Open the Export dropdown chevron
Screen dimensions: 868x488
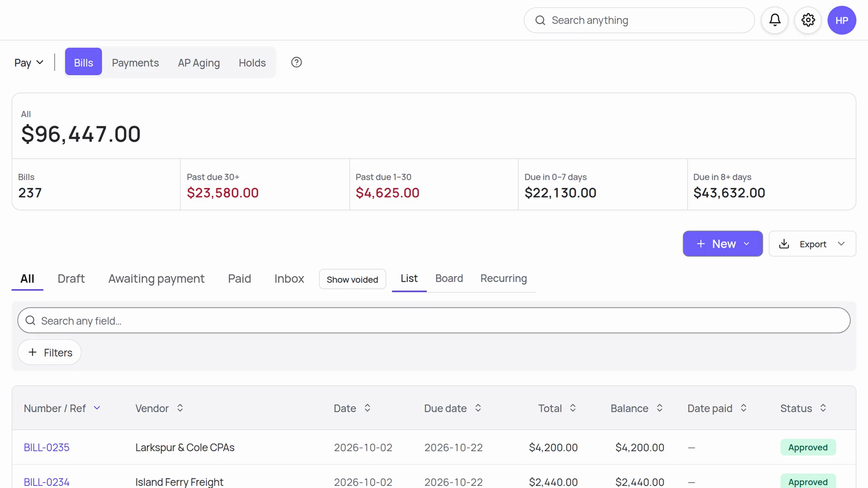coord(841,244)
